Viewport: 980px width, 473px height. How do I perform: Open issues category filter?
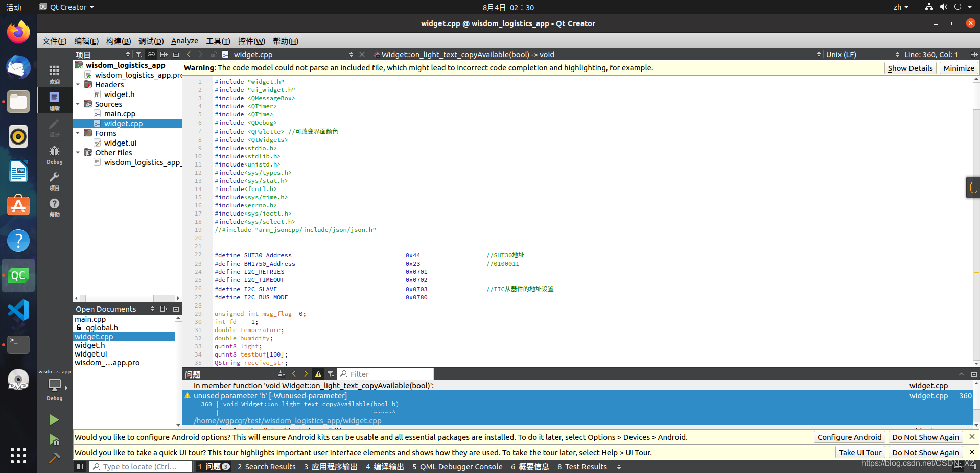[331, 374]
